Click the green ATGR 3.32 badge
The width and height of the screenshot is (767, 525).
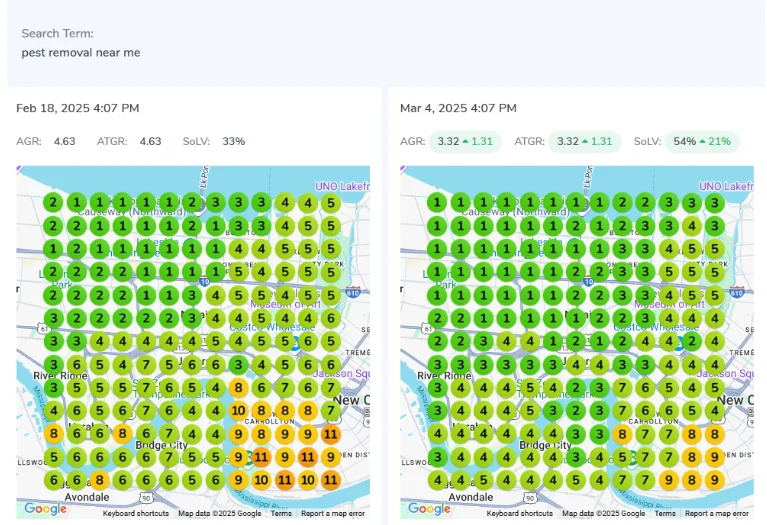click(x=585, y=142)
